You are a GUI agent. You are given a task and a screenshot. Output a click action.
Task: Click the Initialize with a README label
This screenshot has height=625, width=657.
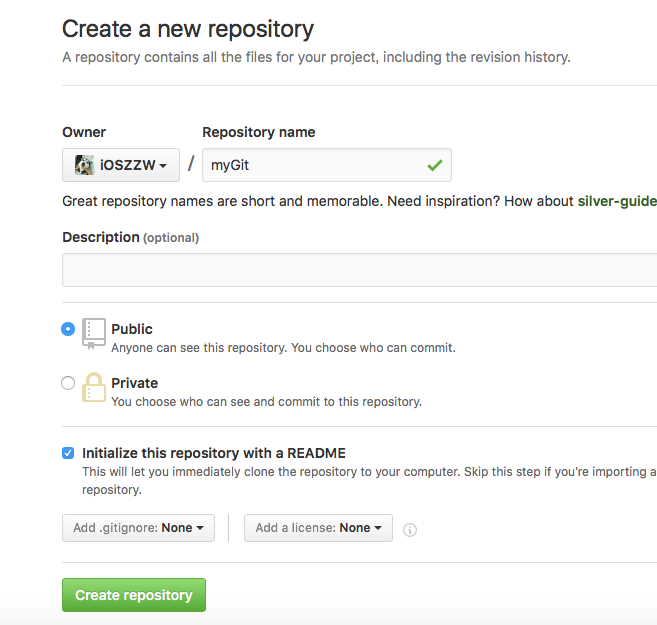(214, 453)
